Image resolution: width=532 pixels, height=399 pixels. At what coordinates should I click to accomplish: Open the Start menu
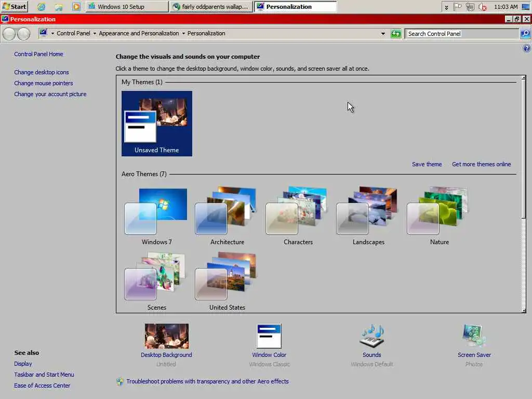(x=14, y=7)
